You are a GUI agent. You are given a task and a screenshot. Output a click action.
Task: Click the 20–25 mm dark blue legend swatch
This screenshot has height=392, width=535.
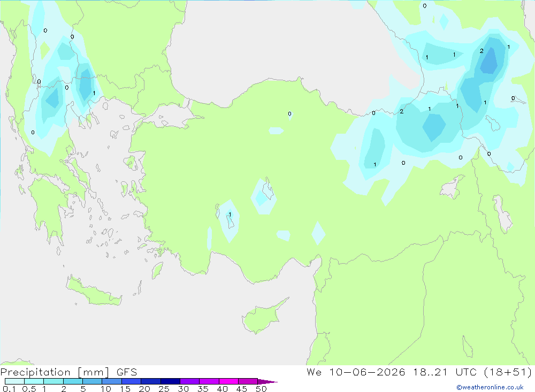pos(151,381)
